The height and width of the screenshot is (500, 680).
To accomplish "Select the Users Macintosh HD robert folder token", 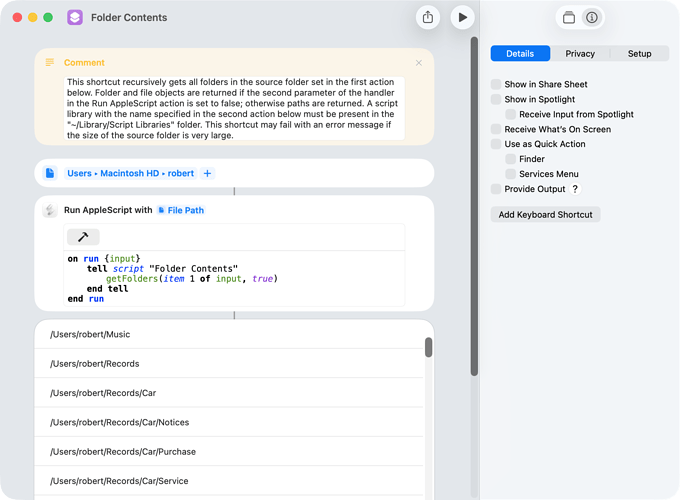I will pos(131,173).
